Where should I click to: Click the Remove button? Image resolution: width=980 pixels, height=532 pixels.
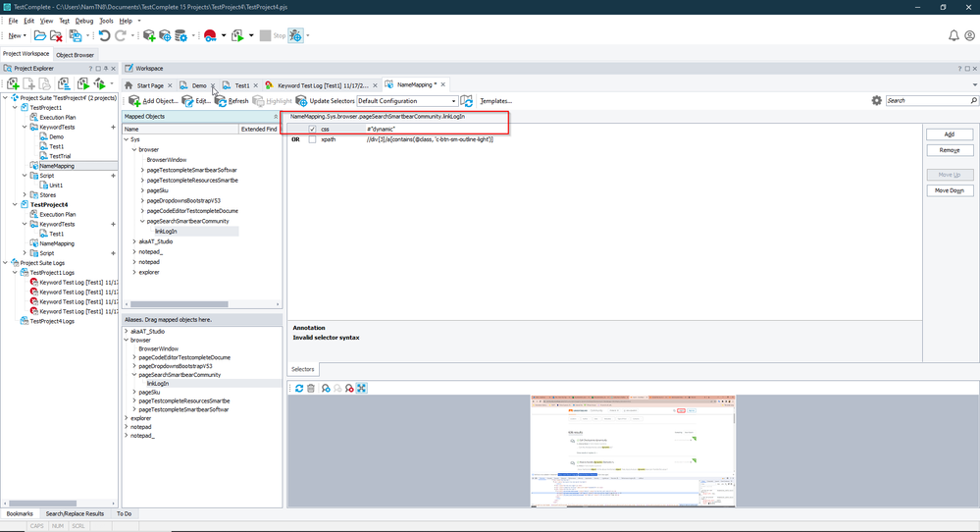[949, 150]
